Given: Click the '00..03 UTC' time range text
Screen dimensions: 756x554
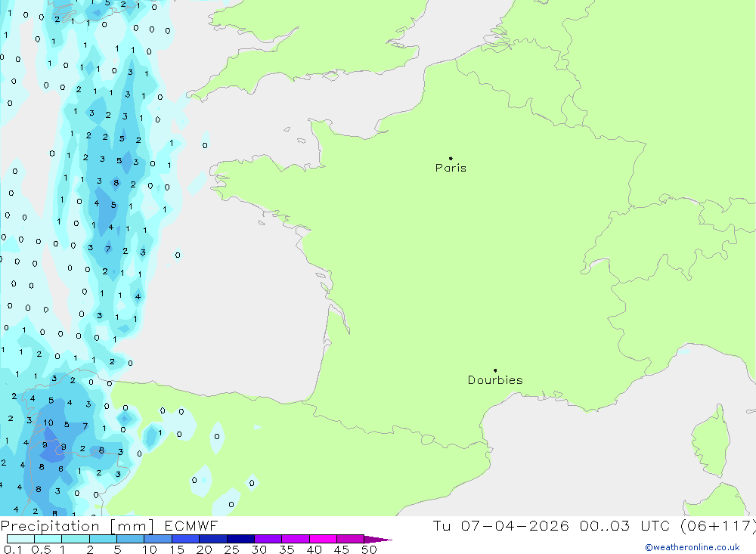Looking at the screenshot, I should tap(625, 525).
